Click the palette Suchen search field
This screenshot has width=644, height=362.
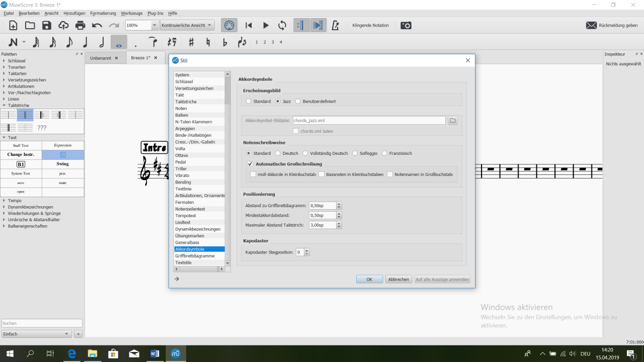(42, 323)
